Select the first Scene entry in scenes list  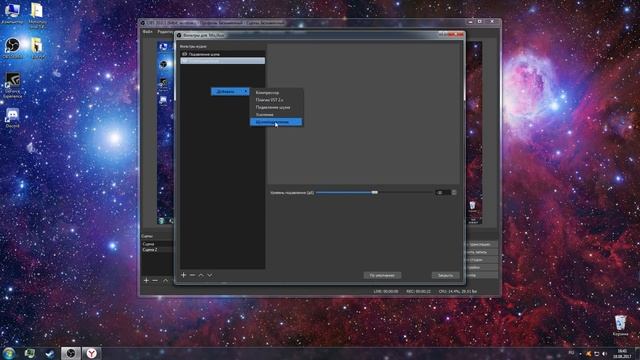click(158, 244)
